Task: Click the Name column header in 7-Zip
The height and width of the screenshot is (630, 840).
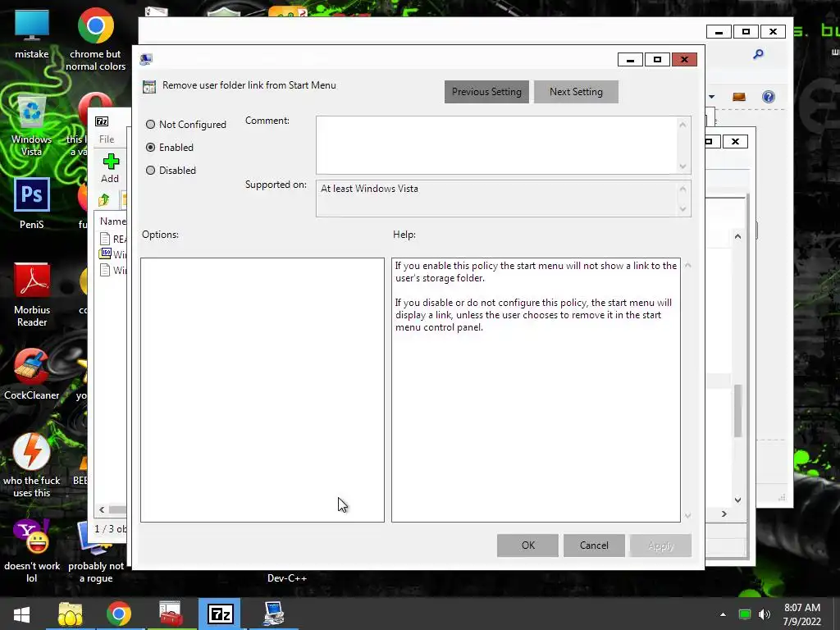Action: [x=112, y=221]
